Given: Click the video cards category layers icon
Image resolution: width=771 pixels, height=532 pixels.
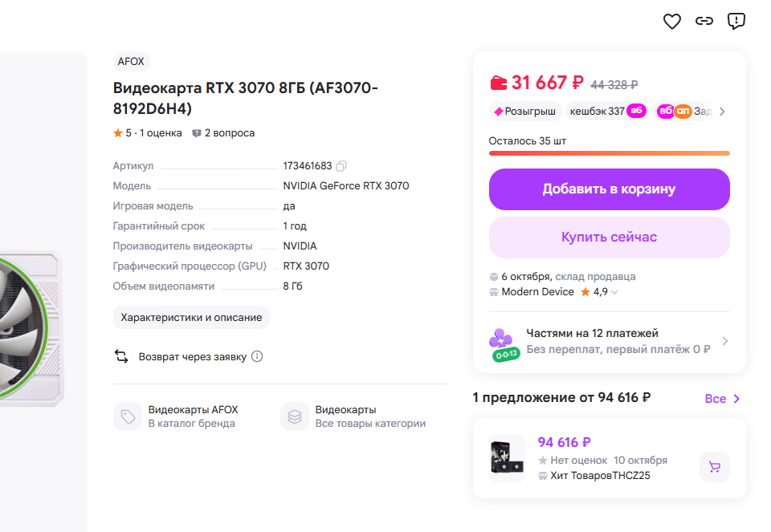Looking at the screenshot, I should (x=295, y=416).
